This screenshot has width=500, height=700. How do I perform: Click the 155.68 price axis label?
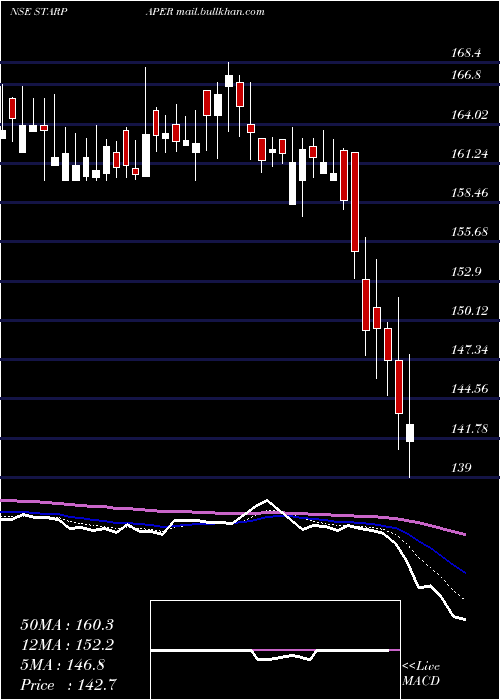tap(469, 232)
